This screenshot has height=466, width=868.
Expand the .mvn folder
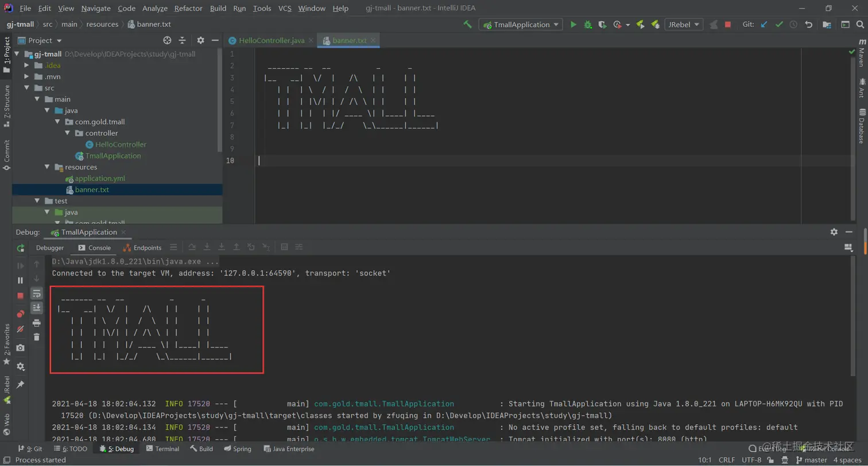click(26, 77)
